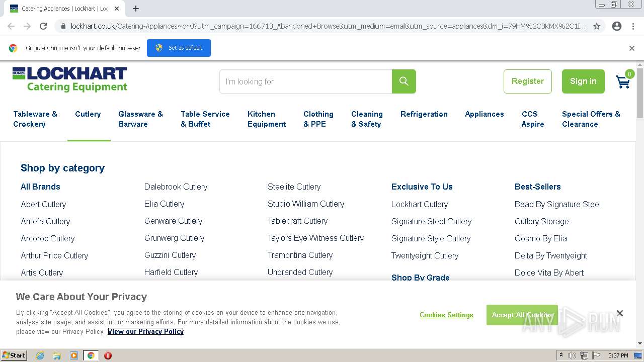Open Table Service & Buffet menu
The width and height of the screenshot is (644, 362).
click(205, 119)
